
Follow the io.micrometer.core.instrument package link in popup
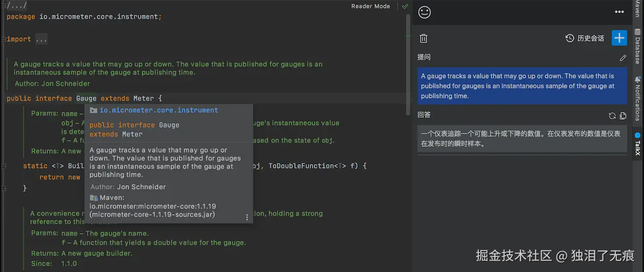coord(159,110)
